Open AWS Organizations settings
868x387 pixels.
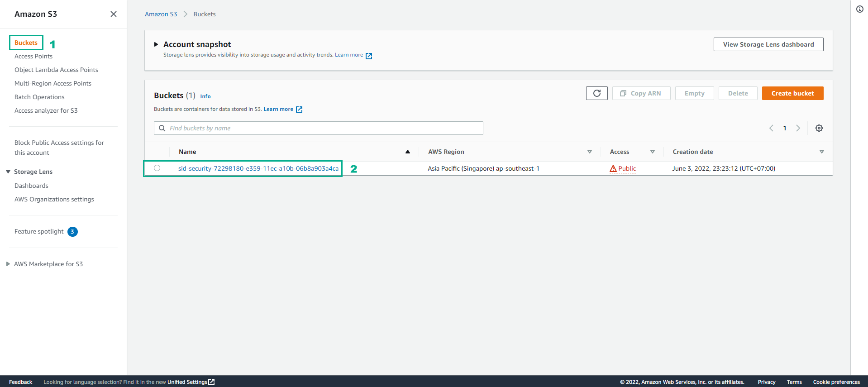(x=54, y=199)
